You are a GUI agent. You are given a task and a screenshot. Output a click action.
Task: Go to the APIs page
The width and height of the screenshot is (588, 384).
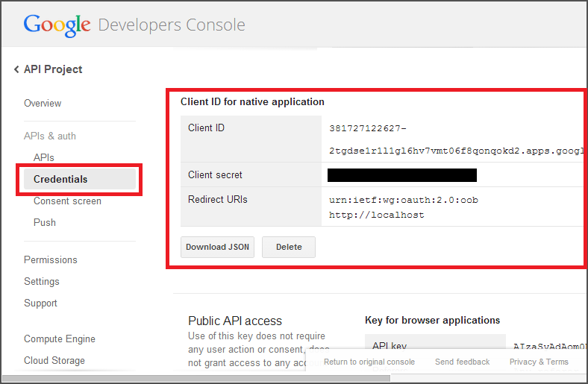tap(44, 158)
